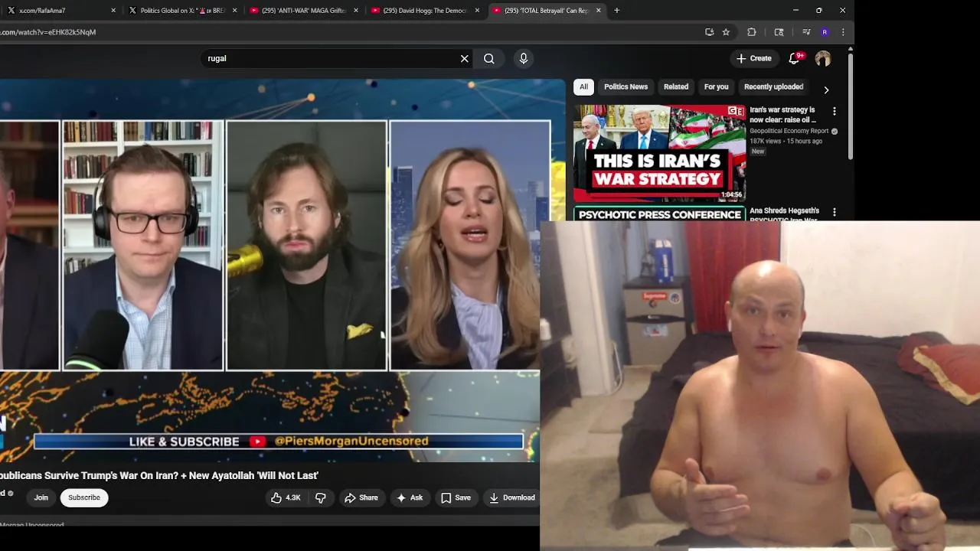Download the video

click(512, 497)
